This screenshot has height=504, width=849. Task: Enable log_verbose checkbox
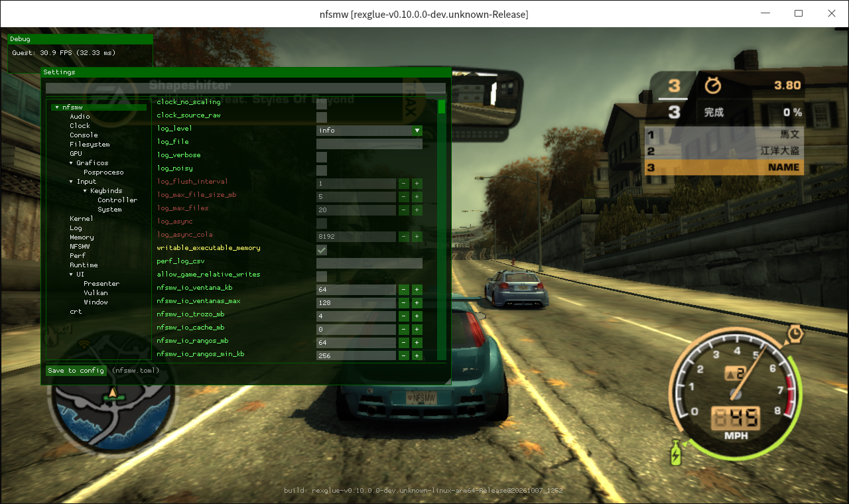pyautogui.click(x=322, y=157)
